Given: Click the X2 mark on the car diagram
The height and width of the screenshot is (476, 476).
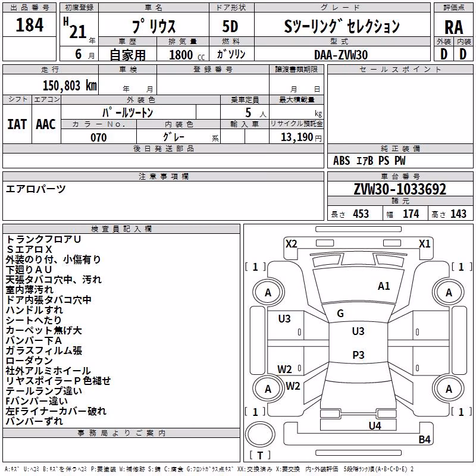Looking at the screenshot, I should pos(291,243).
